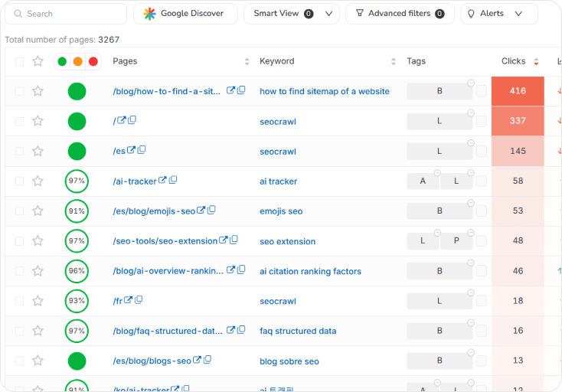This screenshot has width=562, height=392.
Task: Open the 'emojis seo' keyword link
Action: click(x=281, y=211)
